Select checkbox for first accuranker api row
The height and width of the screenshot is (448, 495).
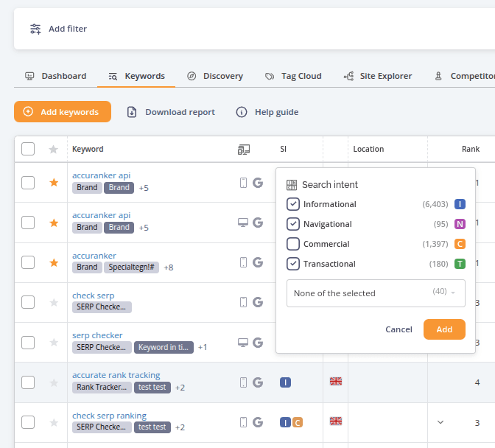pyautogui.click(x=28, y=183)
